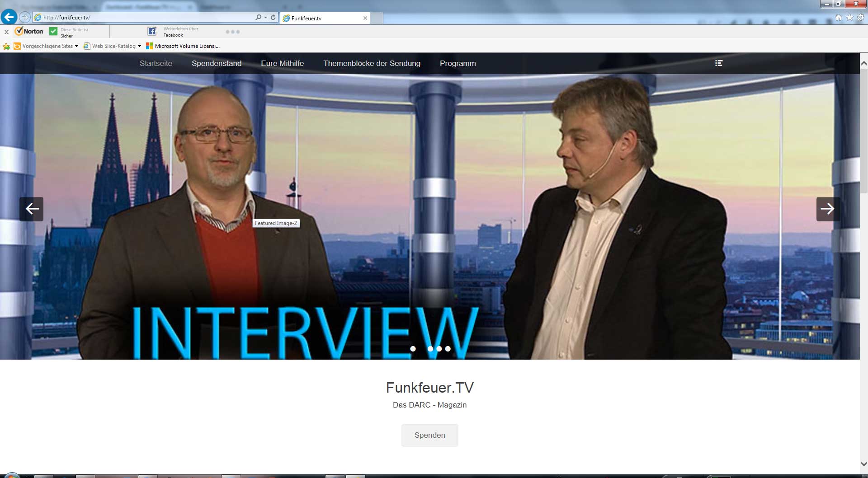Click the green safe-site check mark
Screen dimensions: 868x478
pyautogui.click(x=53, y=31)
